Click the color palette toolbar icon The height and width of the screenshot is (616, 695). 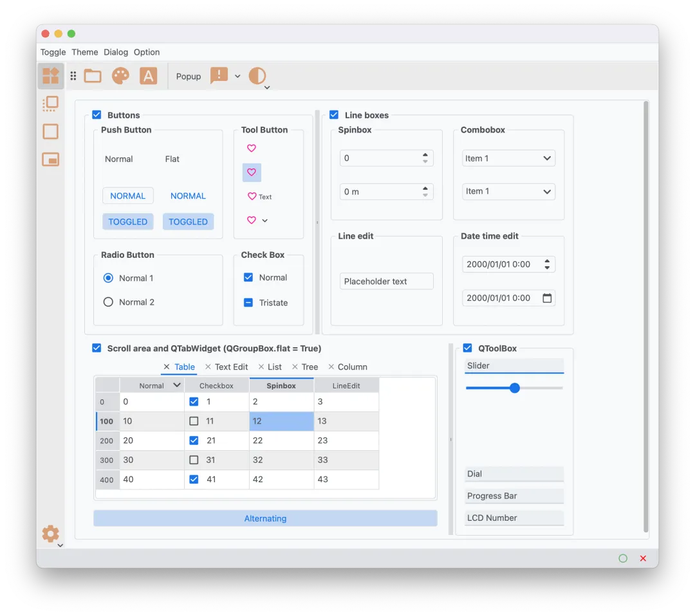coord(120,76)
